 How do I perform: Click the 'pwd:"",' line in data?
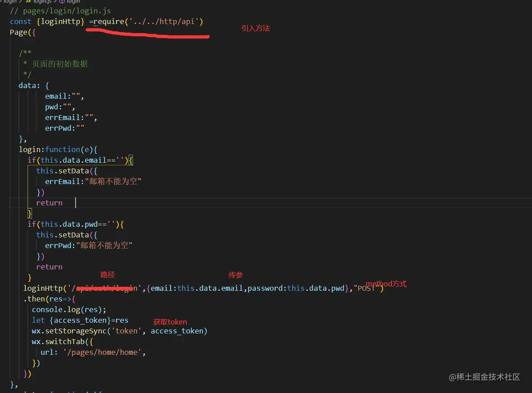60,107
